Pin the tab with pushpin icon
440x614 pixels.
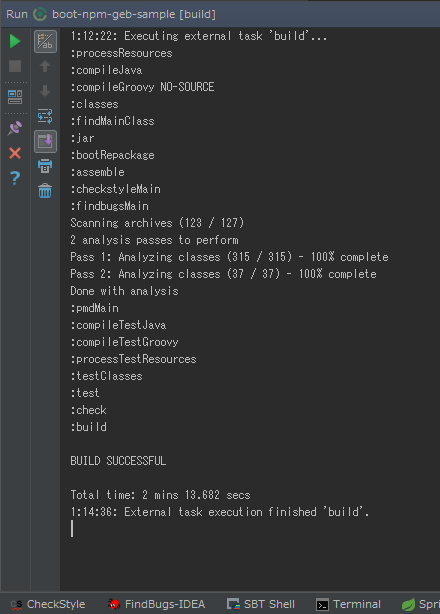15,128
